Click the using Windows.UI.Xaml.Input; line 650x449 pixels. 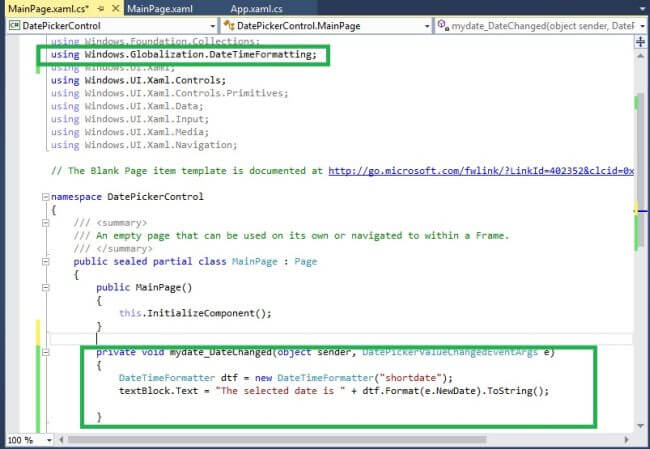(130, 119)
